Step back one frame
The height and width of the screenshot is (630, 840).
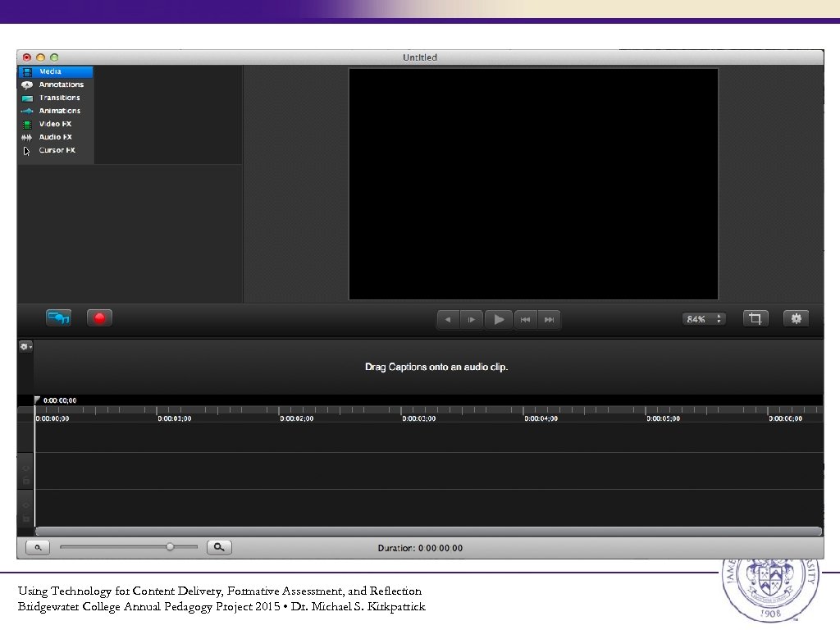[x=449, y=320]
